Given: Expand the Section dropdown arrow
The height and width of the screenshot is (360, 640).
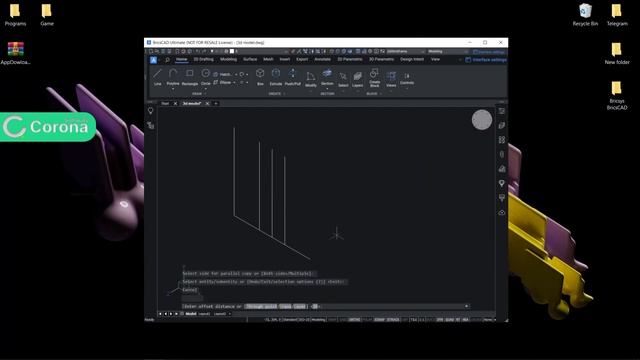Looking at the screenshot, I should [327, 89].
